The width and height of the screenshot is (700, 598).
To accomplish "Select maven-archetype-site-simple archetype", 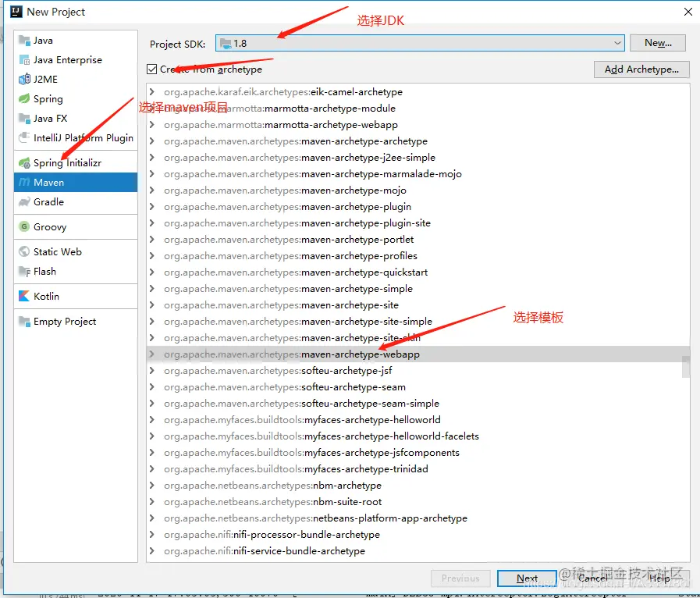I will coord(418,322).
